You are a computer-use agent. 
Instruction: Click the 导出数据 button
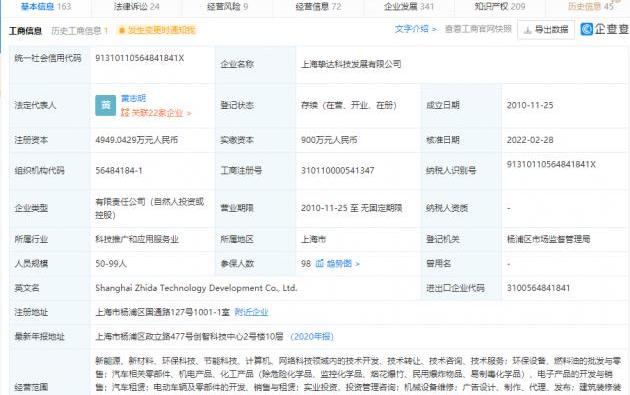546,29
